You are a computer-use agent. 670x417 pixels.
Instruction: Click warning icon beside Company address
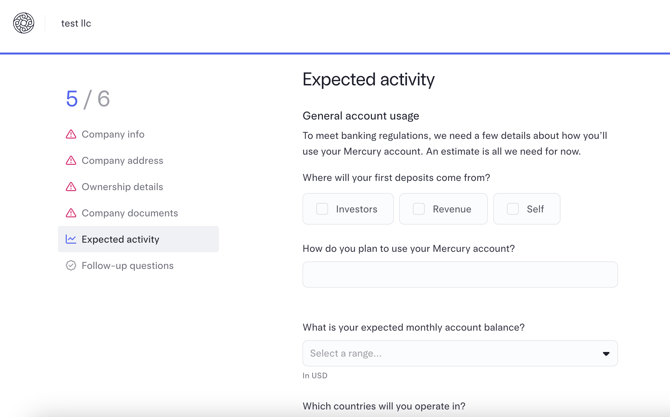coord(71,160)
